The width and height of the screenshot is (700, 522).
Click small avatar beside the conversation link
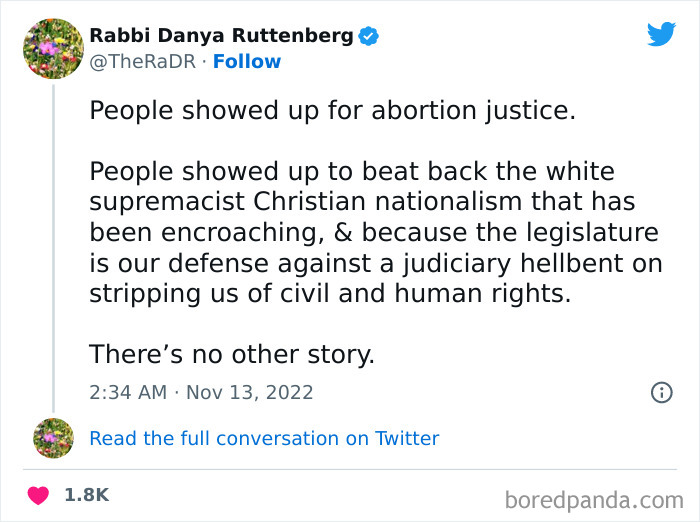[x=53, y=438]
